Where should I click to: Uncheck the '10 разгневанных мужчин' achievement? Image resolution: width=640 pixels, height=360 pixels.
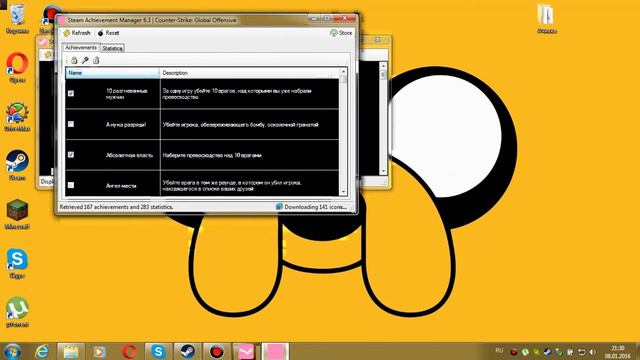(71, 93)
